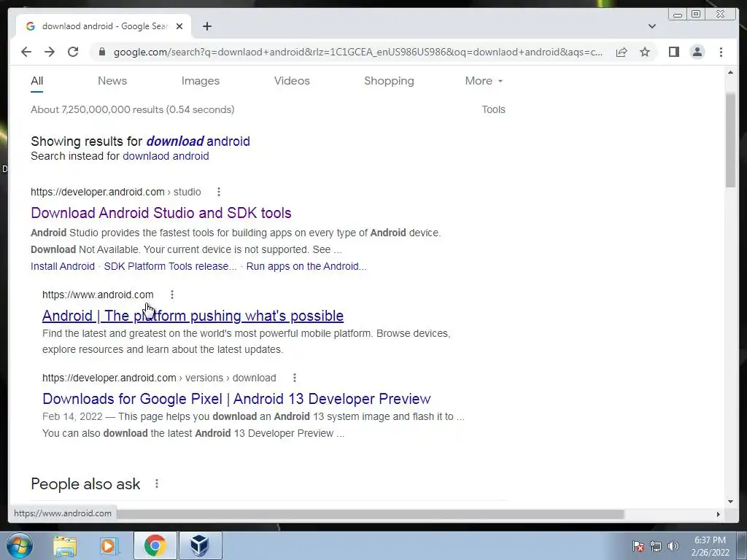Open Install Android sitelink
Screen dimensions: 747x560
click(63, 266)
